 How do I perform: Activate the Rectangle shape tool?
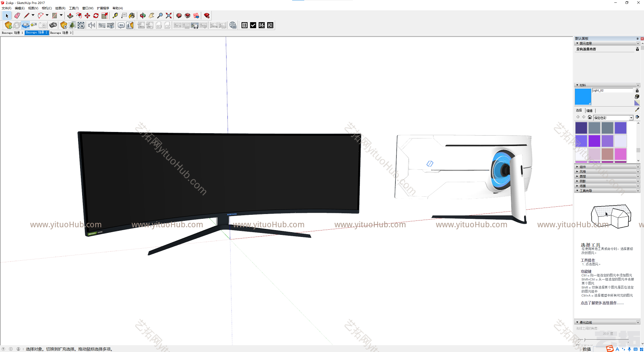tap(55, 16)
